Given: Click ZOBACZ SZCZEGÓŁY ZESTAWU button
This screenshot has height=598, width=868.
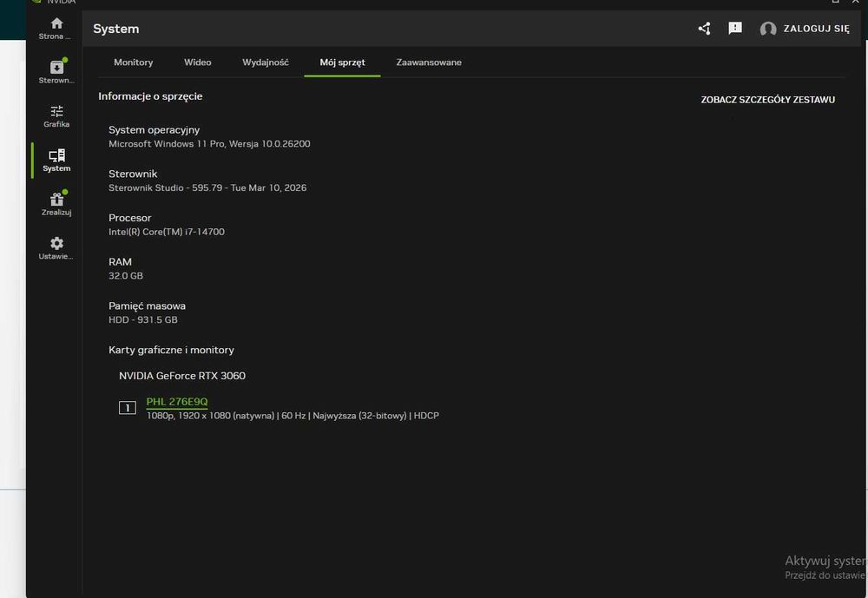Looking at the screenshot, I should click(768, 100).
